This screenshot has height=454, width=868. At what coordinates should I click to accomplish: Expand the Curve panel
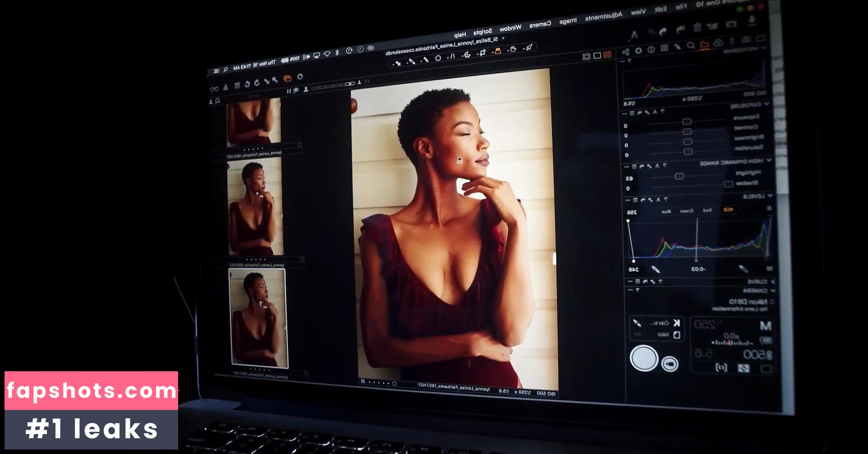point(773,282)
